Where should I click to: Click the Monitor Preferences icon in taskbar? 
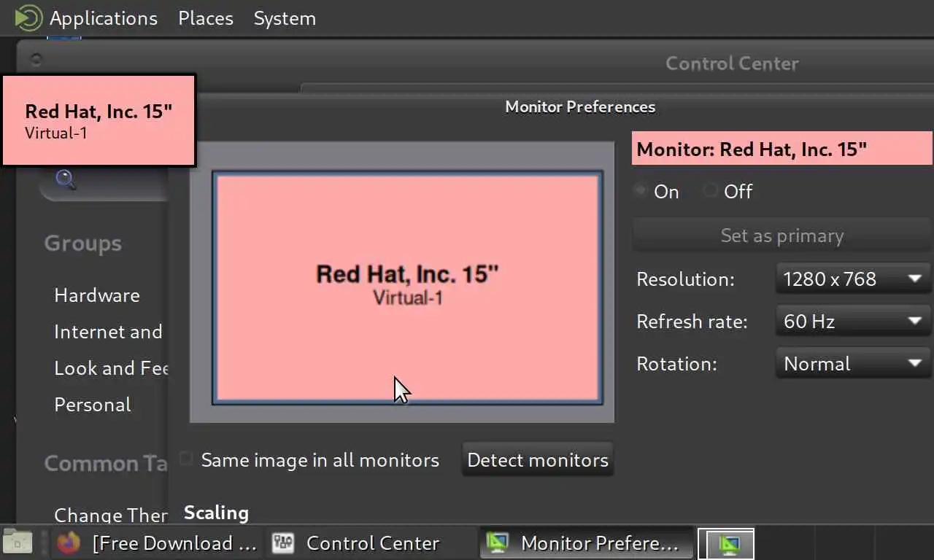click(498, 543)
